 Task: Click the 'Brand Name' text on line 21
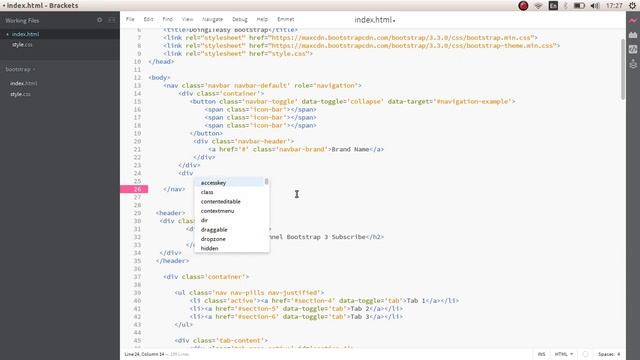[x=350, y=149]
